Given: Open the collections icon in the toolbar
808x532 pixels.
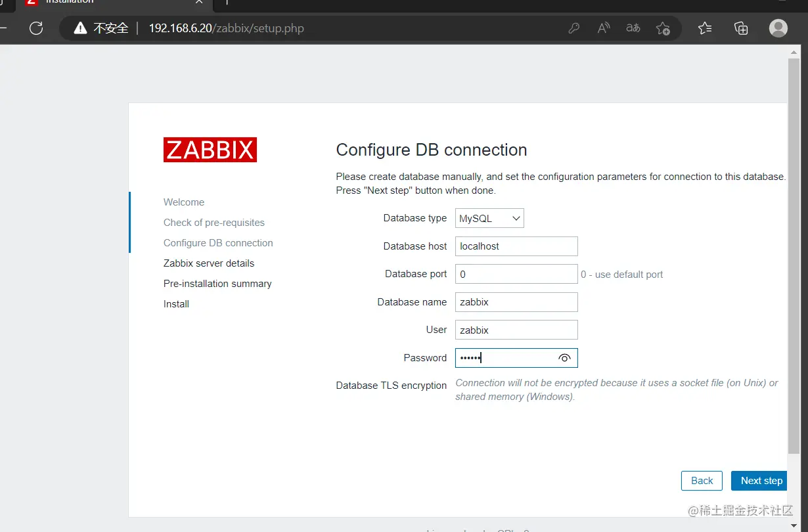Looking at the screenshot, I should pos(741,28).
